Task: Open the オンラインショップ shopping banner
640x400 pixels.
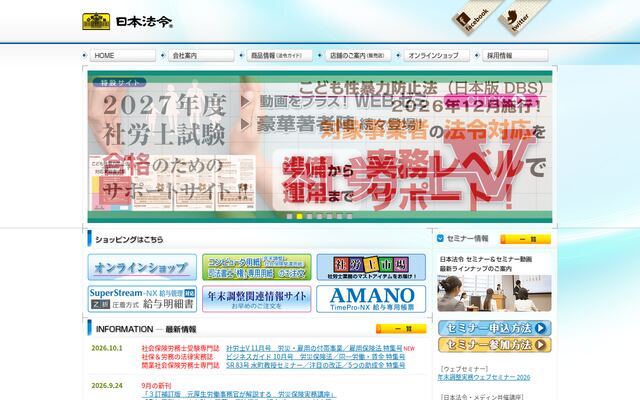Action: point(142,267)
